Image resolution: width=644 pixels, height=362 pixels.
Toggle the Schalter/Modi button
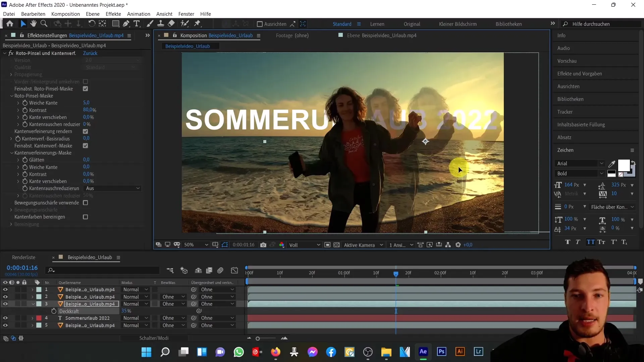click(154, 338)
